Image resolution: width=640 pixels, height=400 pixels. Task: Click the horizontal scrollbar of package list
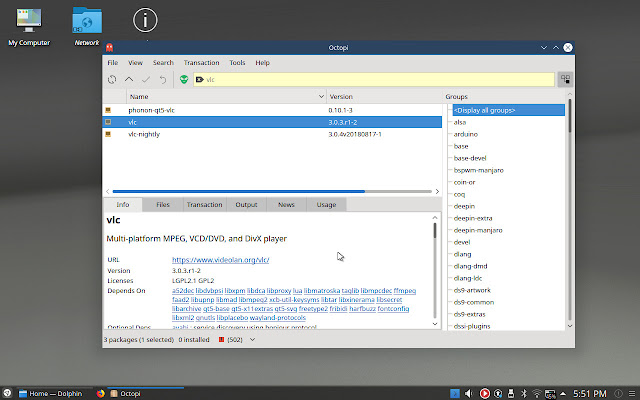pyautogui.click(x=239, y=191)
